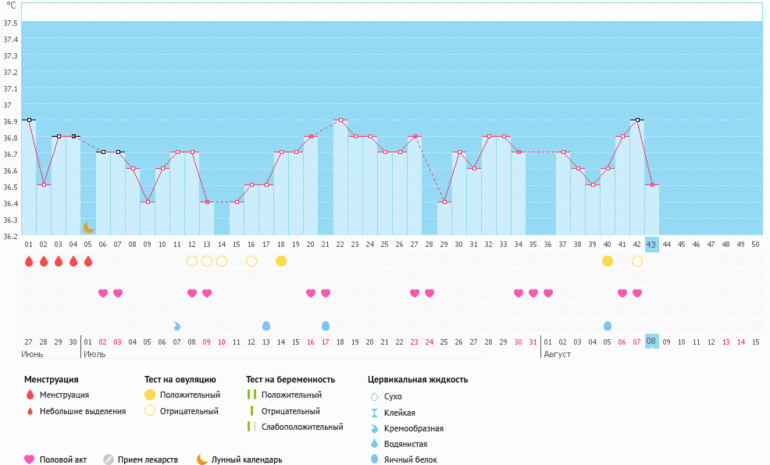The image size is (770, 465).
Task: Click the moon icon on cycle day 05
Action: tap(88, 228)
